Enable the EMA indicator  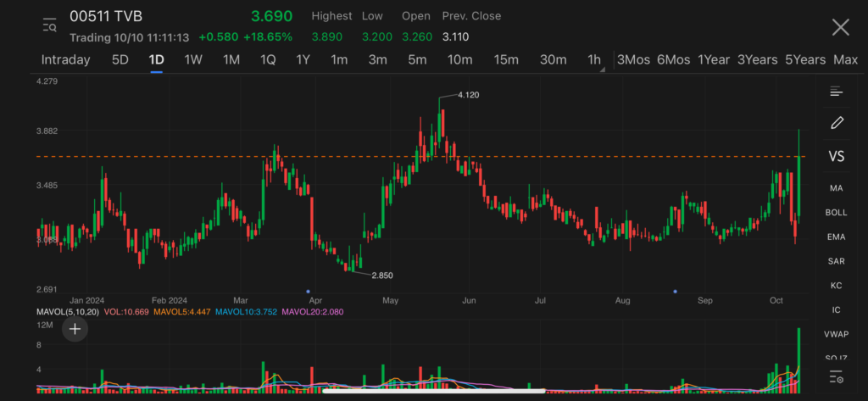point(837,237)
